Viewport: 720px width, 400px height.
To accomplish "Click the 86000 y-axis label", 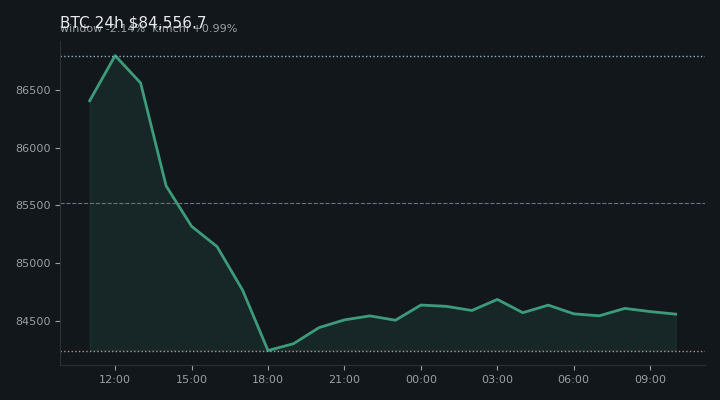I will pos(33,148).
